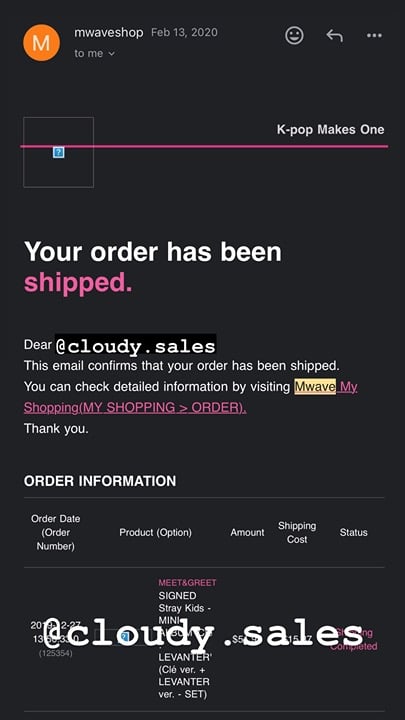The width and height of the screenshot is (405, 720).
Task: Select the Product (Option) column header
Action: point(156,533)
